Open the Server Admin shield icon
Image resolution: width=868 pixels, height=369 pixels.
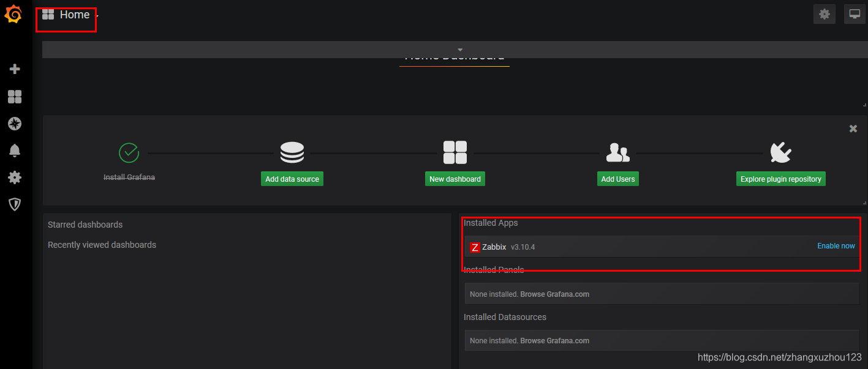15,204
